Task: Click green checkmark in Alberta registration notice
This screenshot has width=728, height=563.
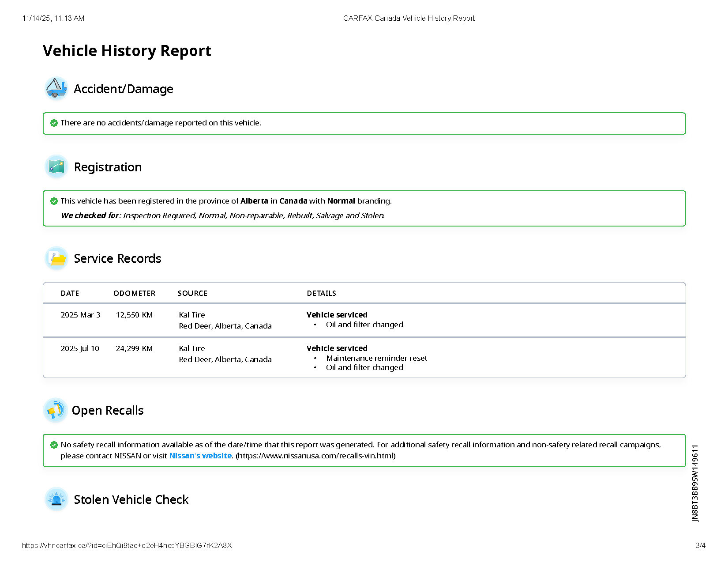Action: tap(54, 201)
